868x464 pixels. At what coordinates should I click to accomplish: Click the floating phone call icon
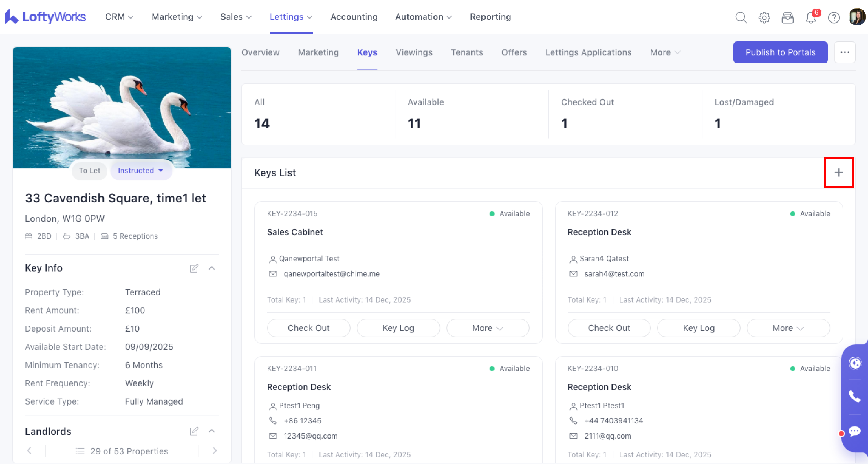tap(854, 397)
